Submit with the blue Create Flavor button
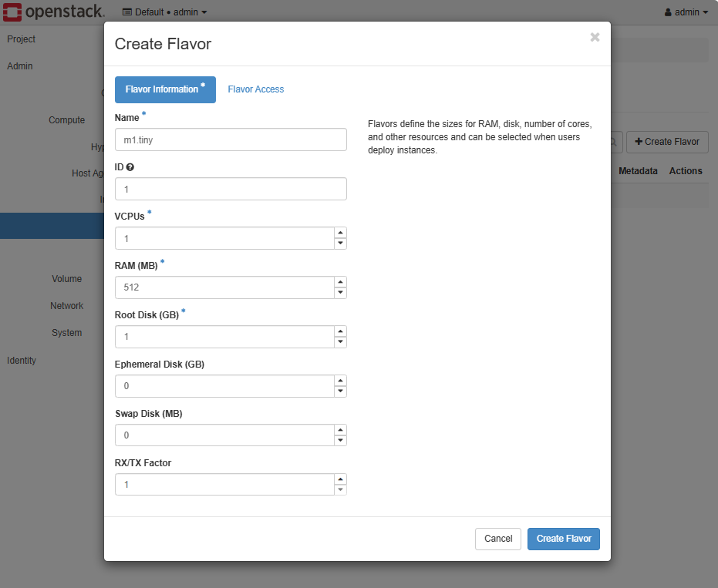This screenshot has height=588, width=718. pyautogui.click(x=563, y=539)
